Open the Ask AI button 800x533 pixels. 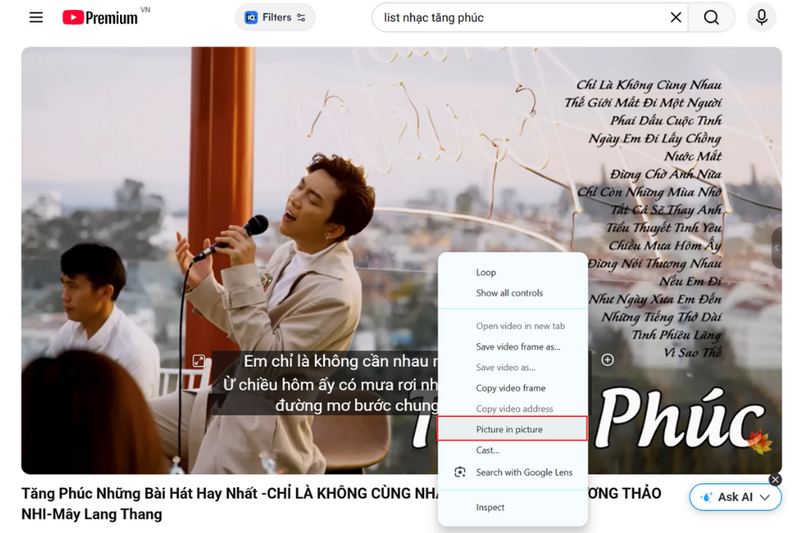pos(735,497)
